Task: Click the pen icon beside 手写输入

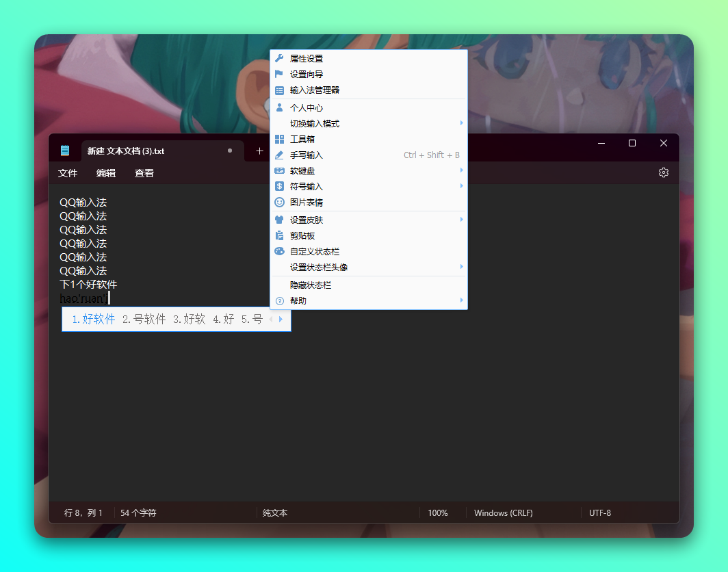Action: pos(279,155)
